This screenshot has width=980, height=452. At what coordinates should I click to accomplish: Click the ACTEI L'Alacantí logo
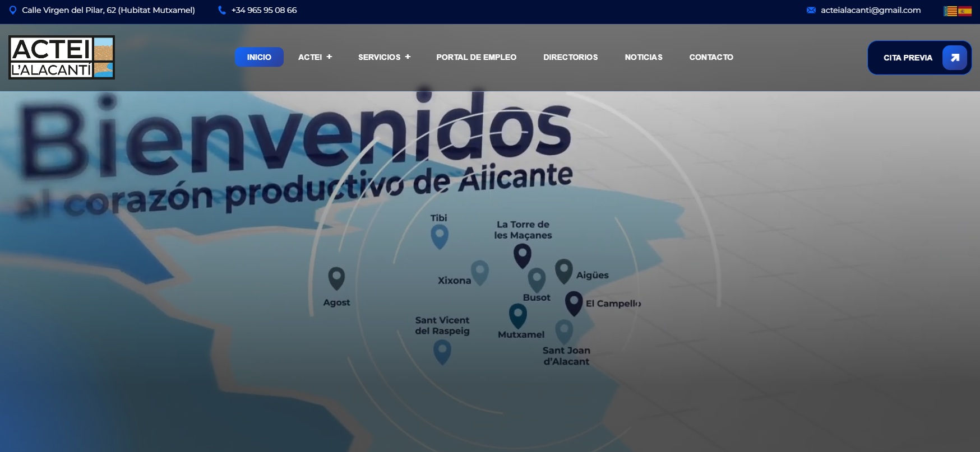tap(62, 57)
